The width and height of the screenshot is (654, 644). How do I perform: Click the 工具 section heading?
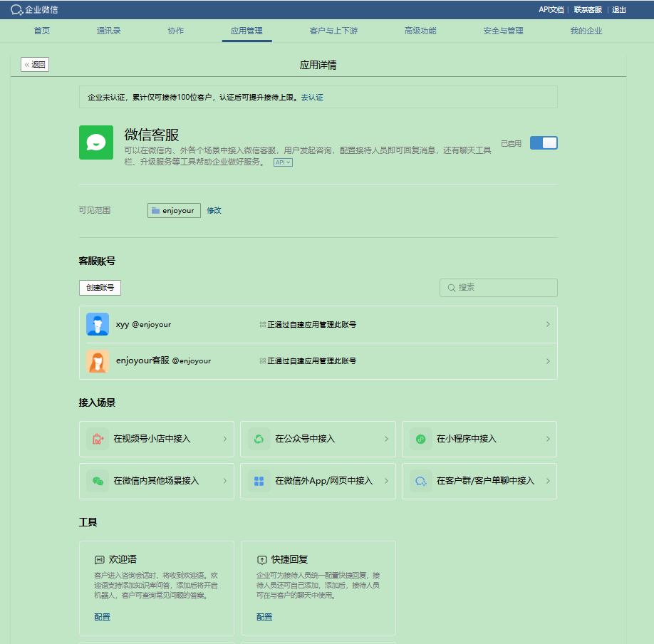coord(88,522)
